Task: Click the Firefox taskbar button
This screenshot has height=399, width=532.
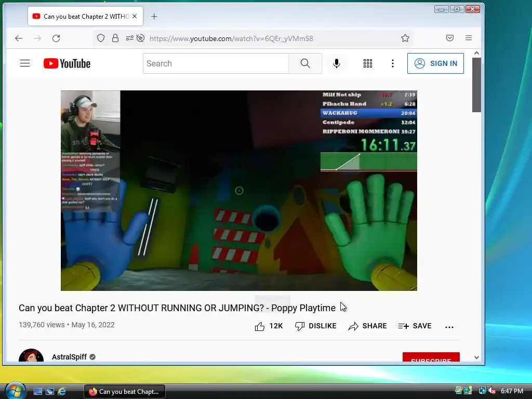Action: coord(125,392)
